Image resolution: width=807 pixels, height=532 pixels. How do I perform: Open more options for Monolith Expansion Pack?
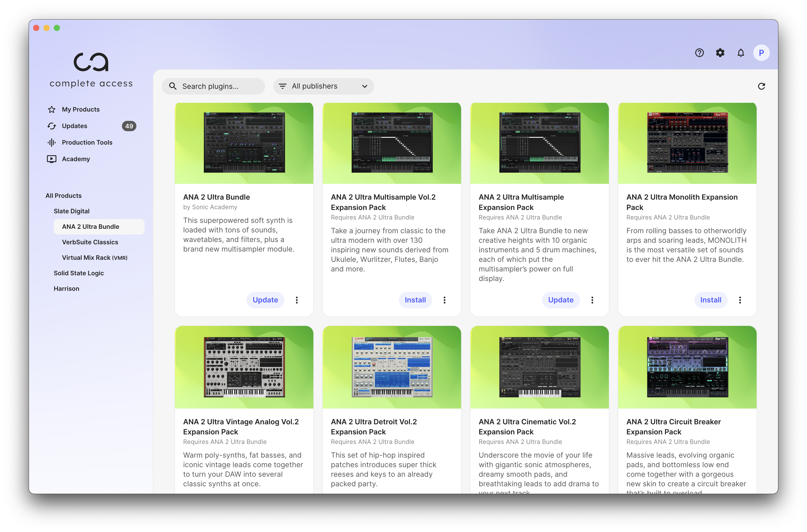(x=740, y=300)
